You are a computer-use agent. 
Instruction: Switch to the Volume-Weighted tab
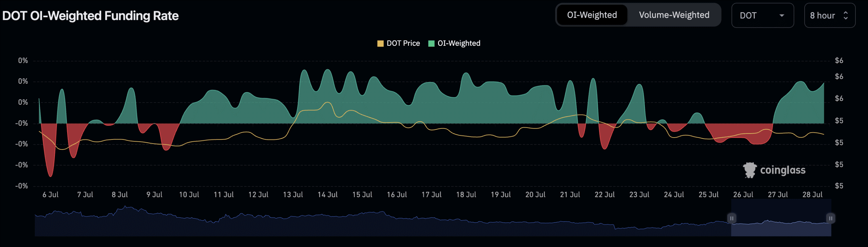[674, 15]
